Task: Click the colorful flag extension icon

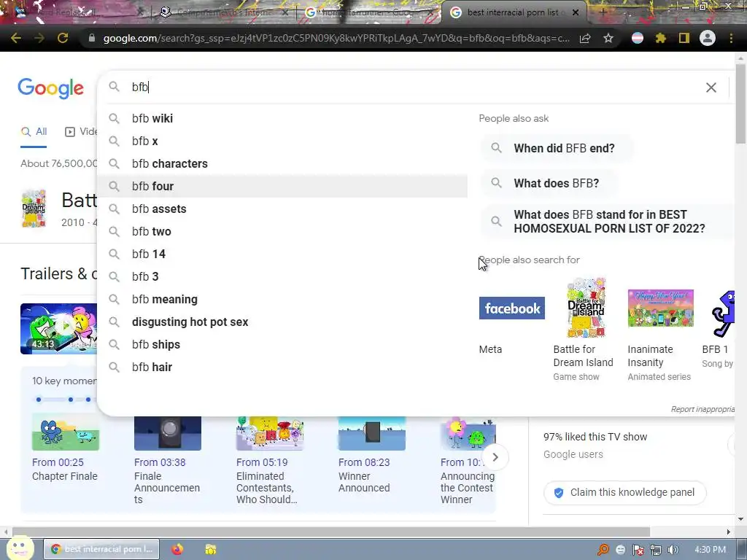Action: coord(637,38)
